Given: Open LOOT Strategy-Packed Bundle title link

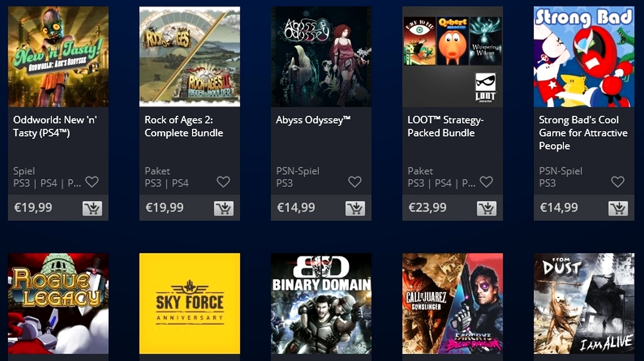Looking at the screenshot, I should click(446, 126).
